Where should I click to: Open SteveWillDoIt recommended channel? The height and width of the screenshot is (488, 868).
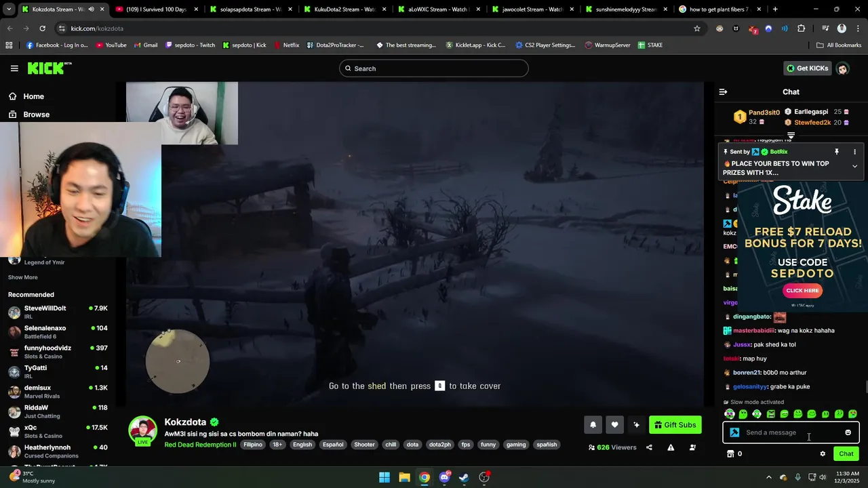click(x=58, y=312)
